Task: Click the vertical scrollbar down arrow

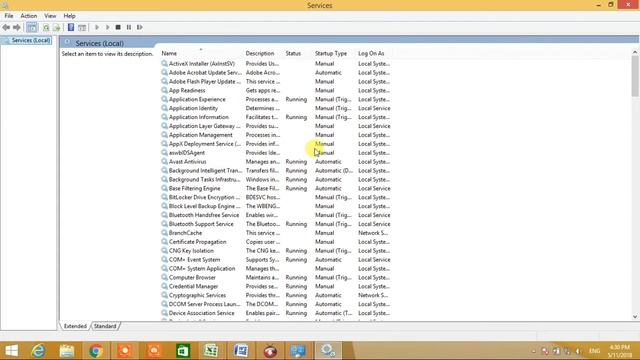Action: pos(635,317)
